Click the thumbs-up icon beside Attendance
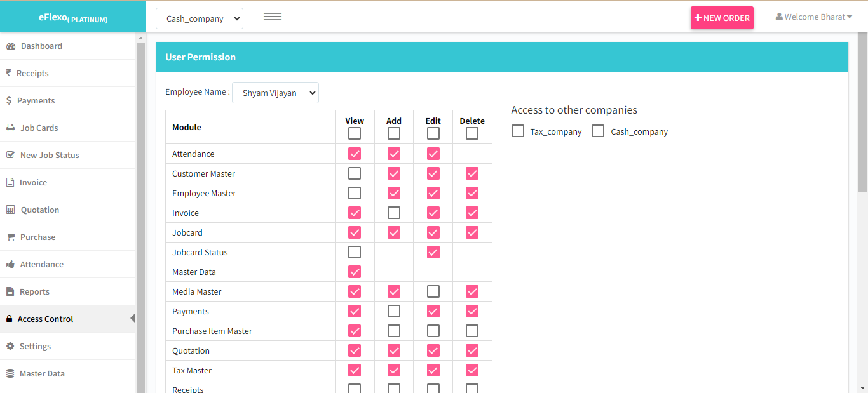868x393 pixels. [x=10, y=264]
